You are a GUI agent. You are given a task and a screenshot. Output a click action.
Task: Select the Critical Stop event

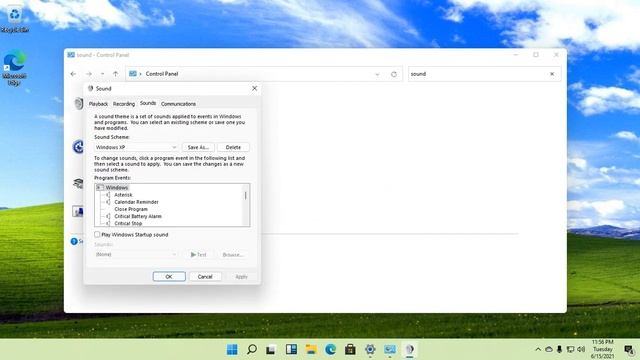click(128, 223)
